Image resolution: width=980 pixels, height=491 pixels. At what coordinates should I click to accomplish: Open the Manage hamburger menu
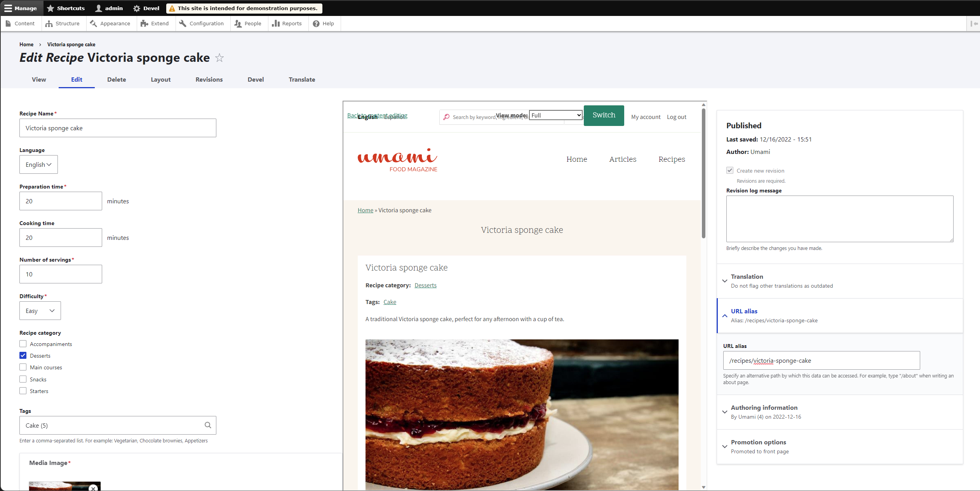coord(21,8)
